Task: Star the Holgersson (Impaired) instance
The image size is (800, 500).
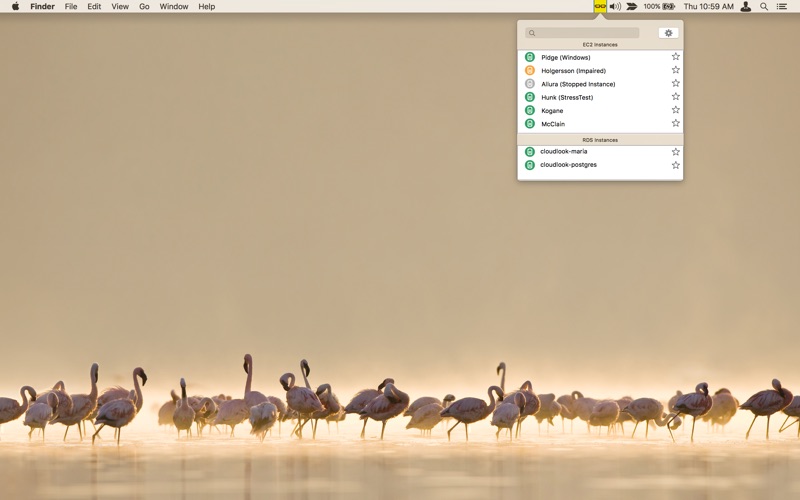Action: coord(676,70)
